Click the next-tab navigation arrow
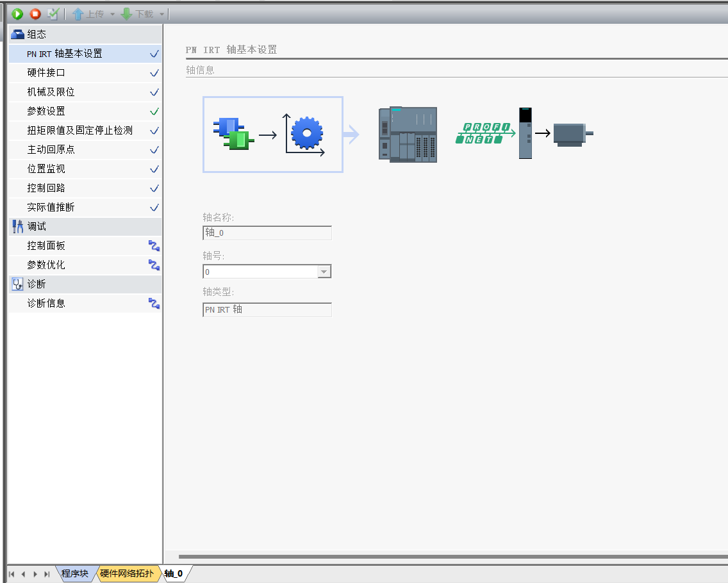 pyautogui.click(x=35, y=574)
